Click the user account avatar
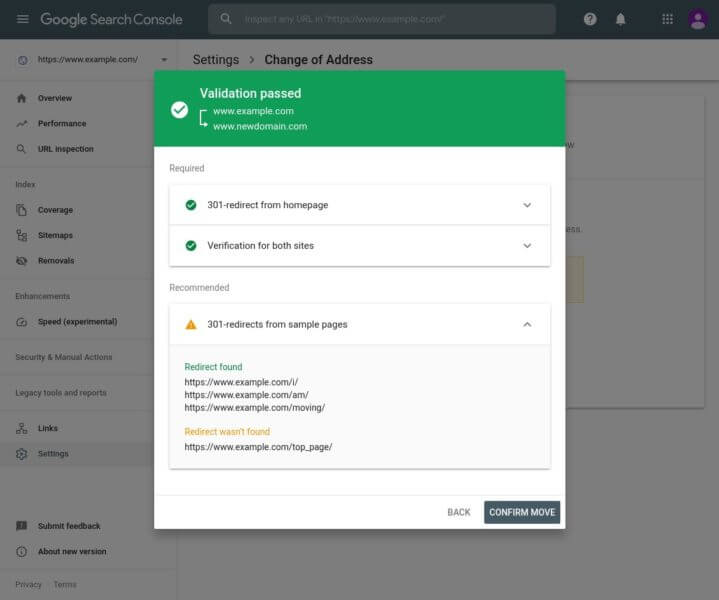 (698, 19)
